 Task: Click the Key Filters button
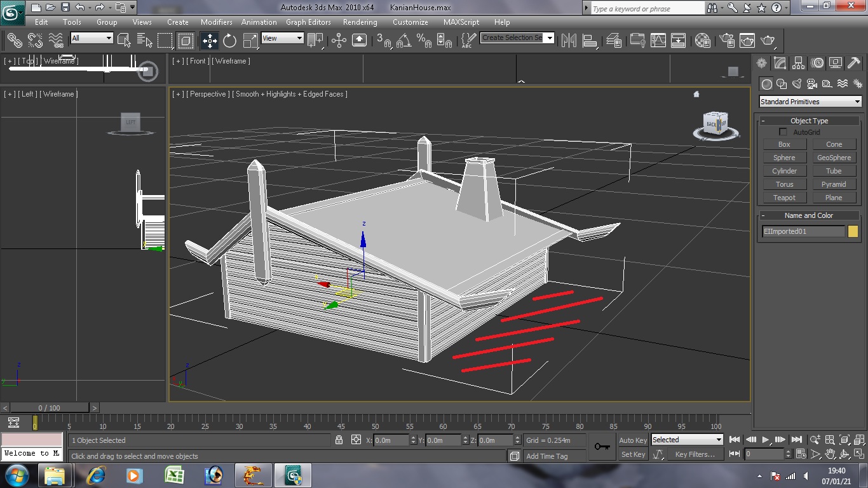coord(695,454)
